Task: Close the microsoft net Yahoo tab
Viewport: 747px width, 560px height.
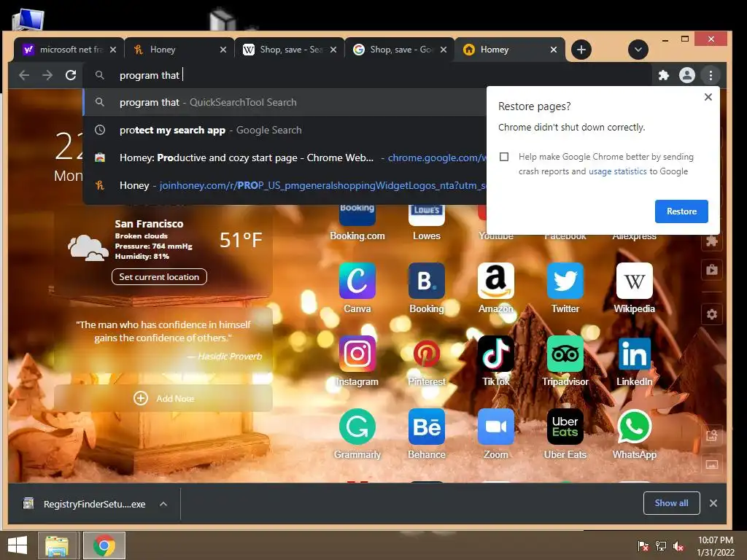Action: click(113, 50)
